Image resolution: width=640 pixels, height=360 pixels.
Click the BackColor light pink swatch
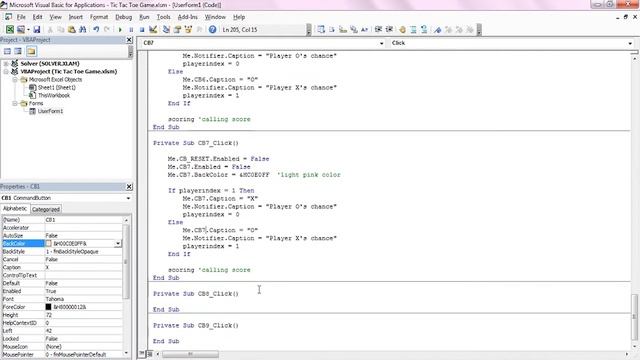(x=49, y=243)
